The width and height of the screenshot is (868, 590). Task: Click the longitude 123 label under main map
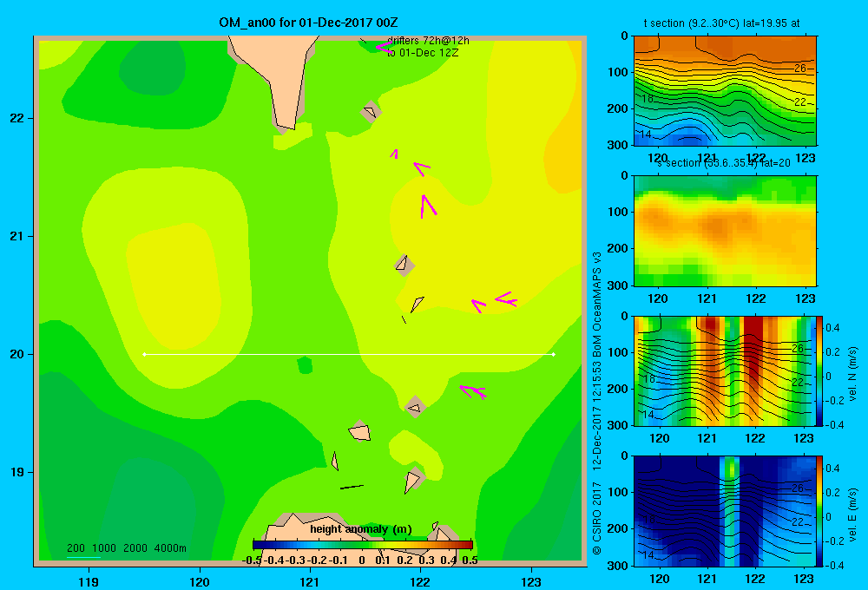click(531, 581)
